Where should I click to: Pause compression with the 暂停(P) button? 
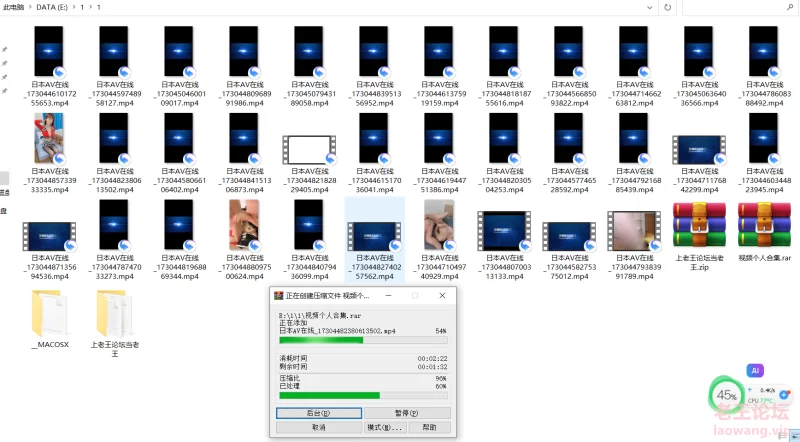tap(406, 412)
